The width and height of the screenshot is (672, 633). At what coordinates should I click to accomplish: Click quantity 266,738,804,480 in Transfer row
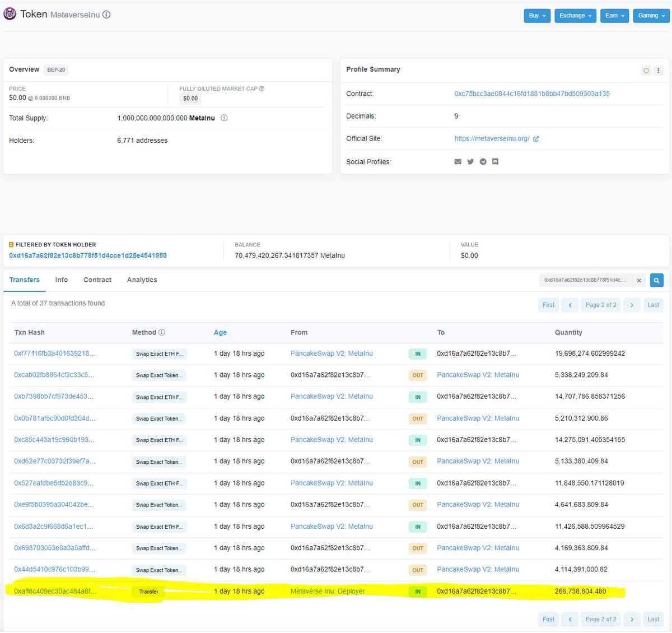point(580,592)
